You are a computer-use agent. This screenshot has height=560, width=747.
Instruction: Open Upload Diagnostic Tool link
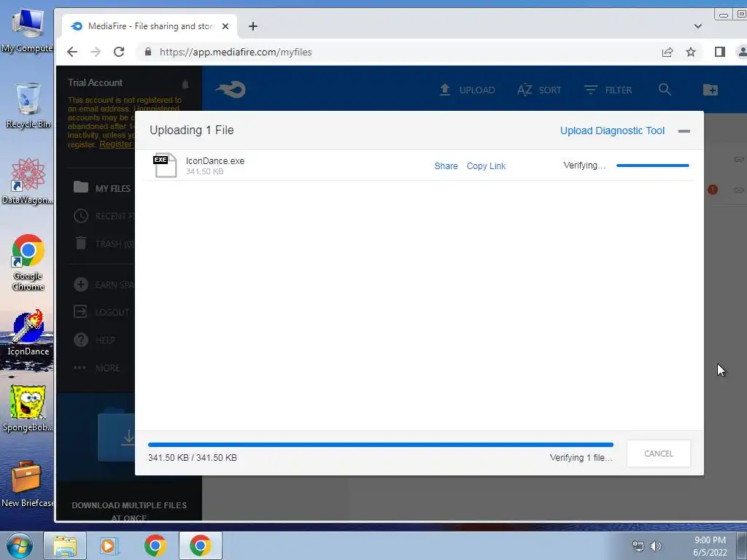612,131
